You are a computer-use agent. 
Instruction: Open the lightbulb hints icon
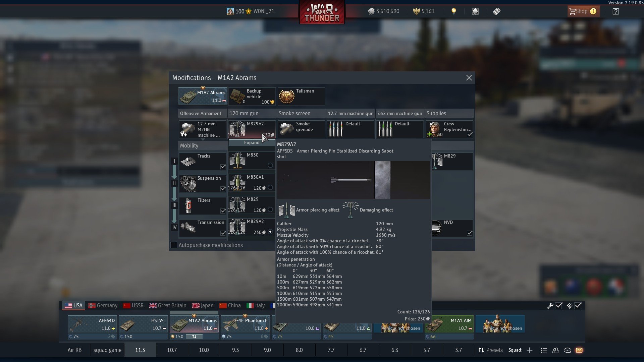tap(453, 11)
